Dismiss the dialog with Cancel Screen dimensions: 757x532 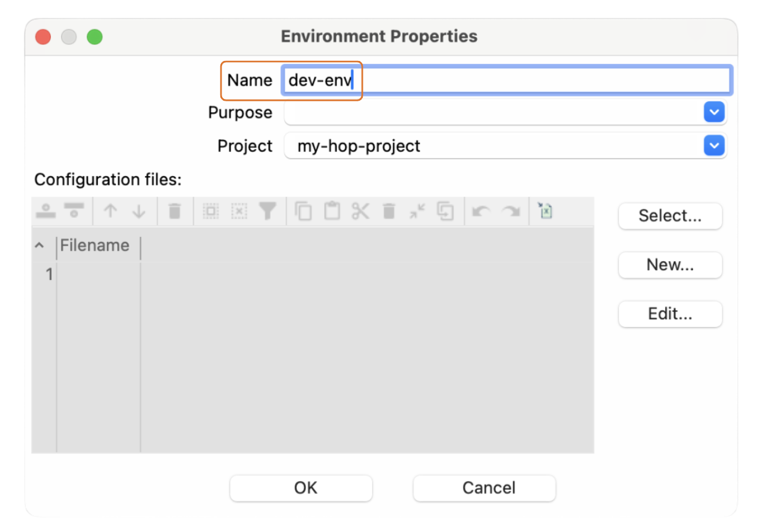point(484,488)
